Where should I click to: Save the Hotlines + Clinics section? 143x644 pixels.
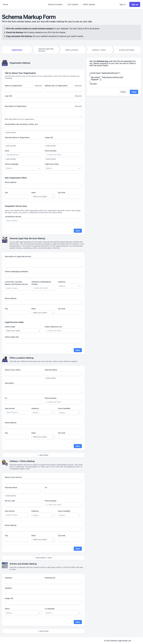pos(78,549)
